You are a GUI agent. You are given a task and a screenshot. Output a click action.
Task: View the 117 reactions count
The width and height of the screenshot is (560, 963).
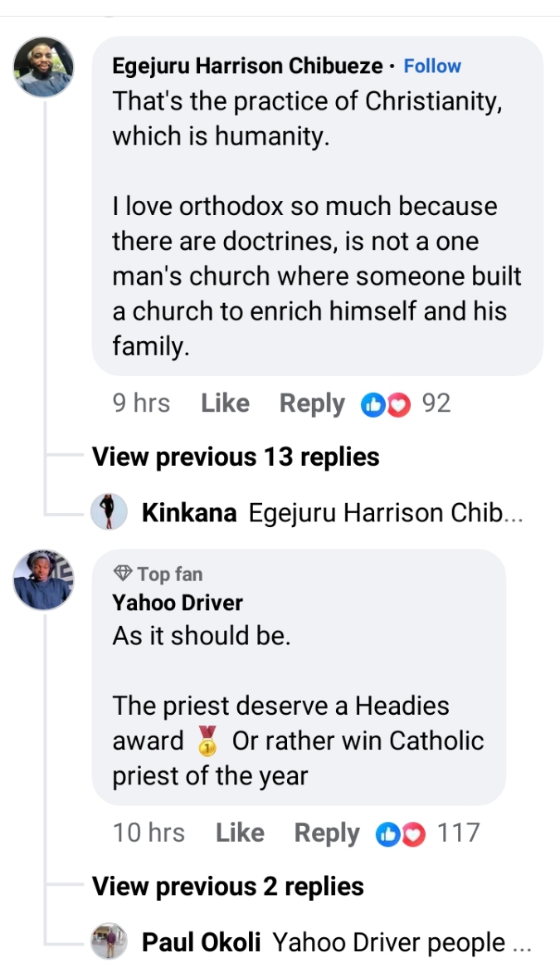(x=458, y=833)
